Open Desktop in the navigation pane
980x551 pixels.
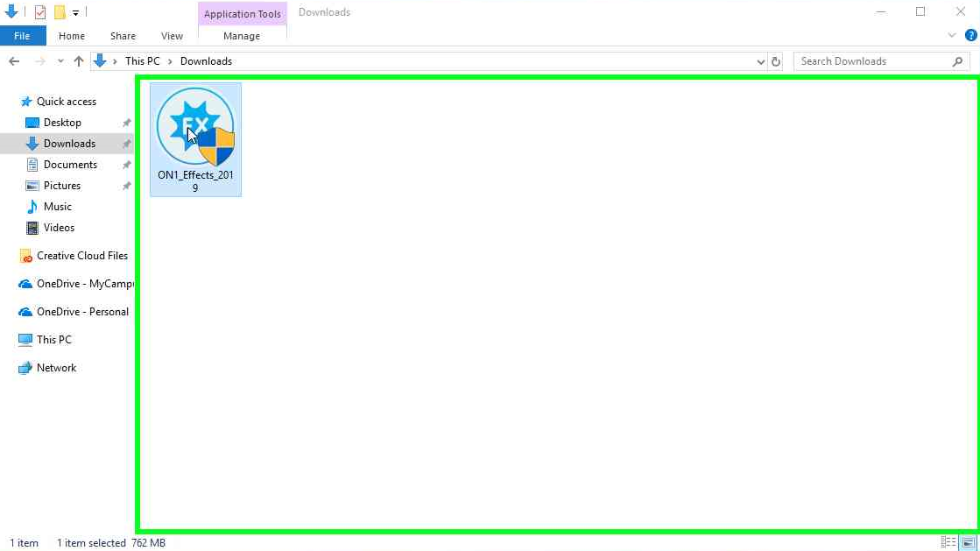[62, 123]
